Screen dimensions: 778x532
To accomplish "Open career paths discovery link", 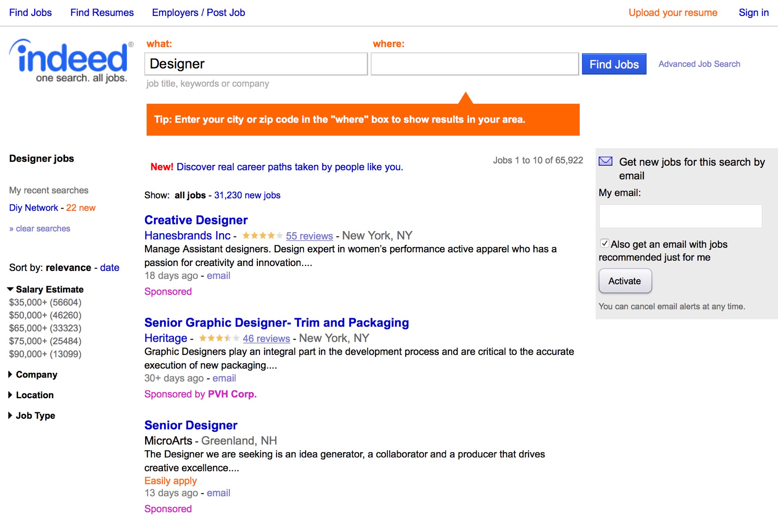I will coord(290,167).
